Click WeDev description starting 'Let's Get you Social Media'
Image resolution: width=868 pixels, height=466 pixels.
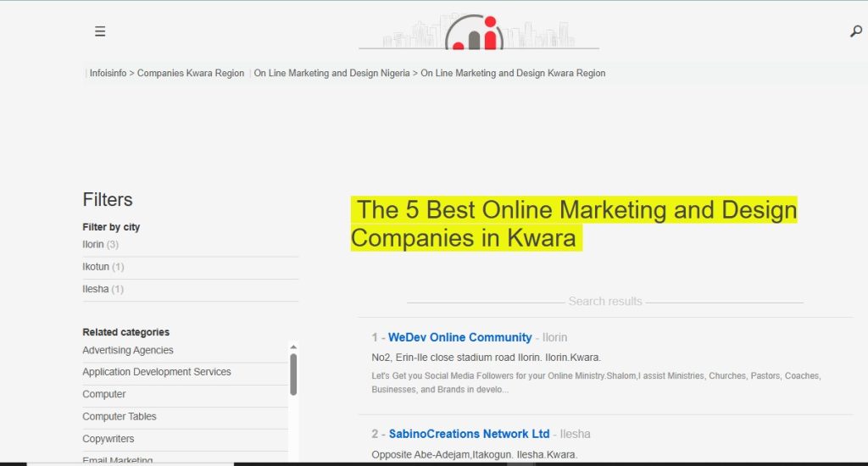[x=596, y=382]
